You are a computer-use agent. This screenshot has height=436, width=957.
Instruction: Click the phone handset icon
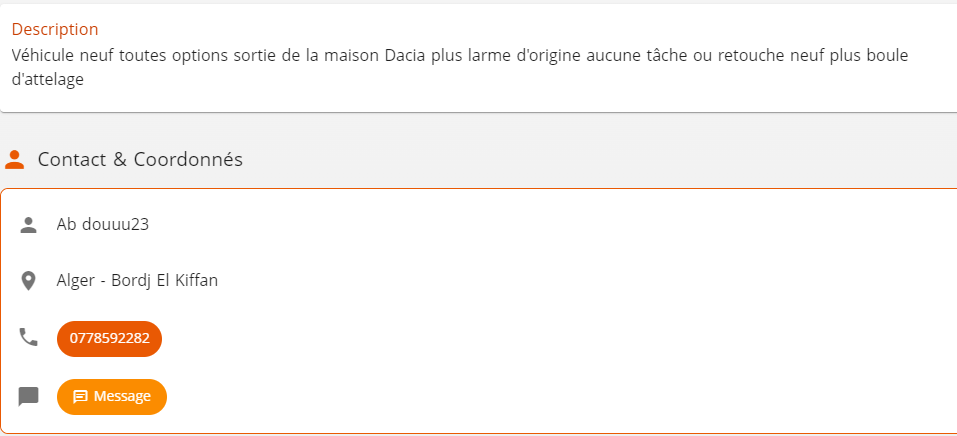(29, 337)
